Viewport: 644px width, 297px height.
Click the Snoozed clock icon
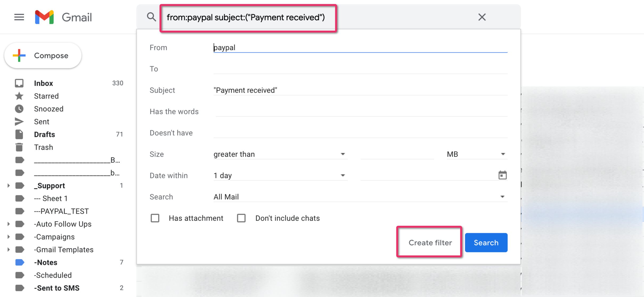[x=19, y=109]
